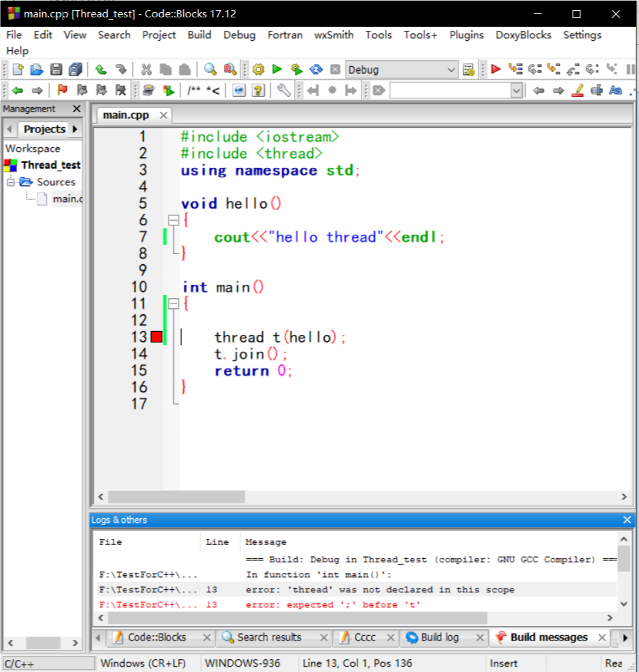Viewport: 639px width, 672px height.
Task: Collapse the fold marker of main function
Action: [x=174, y=304]
